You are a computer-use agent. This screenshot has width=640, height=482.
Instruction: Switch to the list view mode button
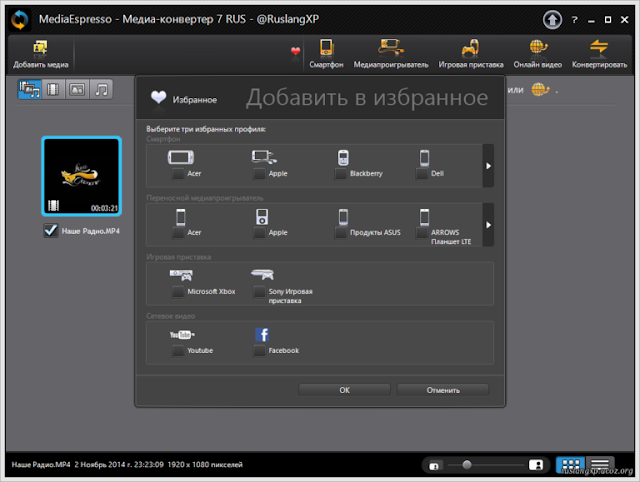pos(600,465)
